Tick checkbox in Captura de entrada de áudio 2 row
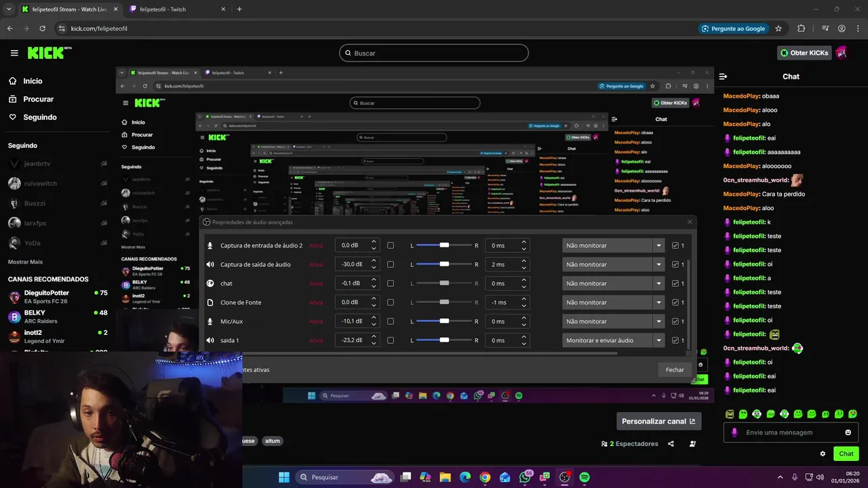The image size is (868, 488). tap(390, 245)
